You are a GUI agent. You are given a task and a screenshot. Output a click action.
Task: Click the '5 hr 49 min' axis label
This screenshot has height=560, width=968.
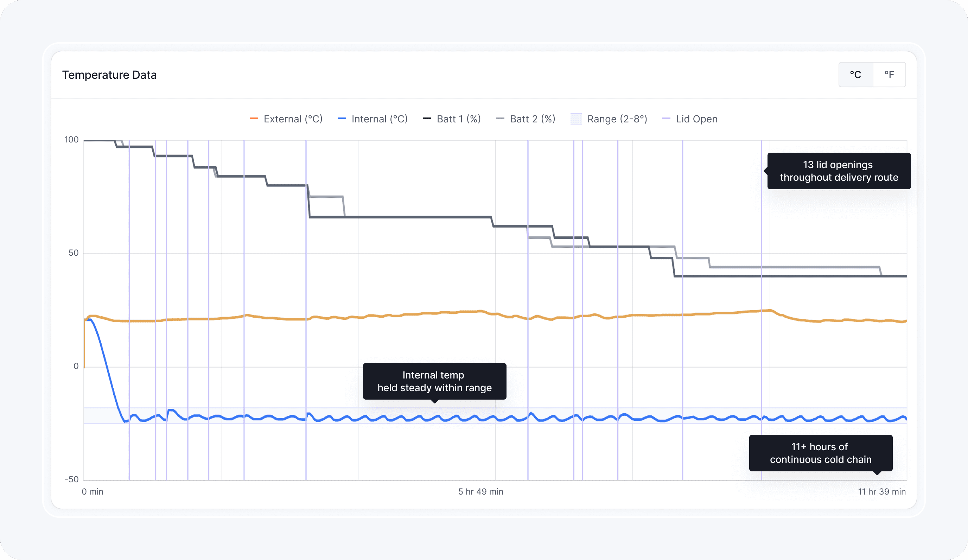[x=480, y=492]
